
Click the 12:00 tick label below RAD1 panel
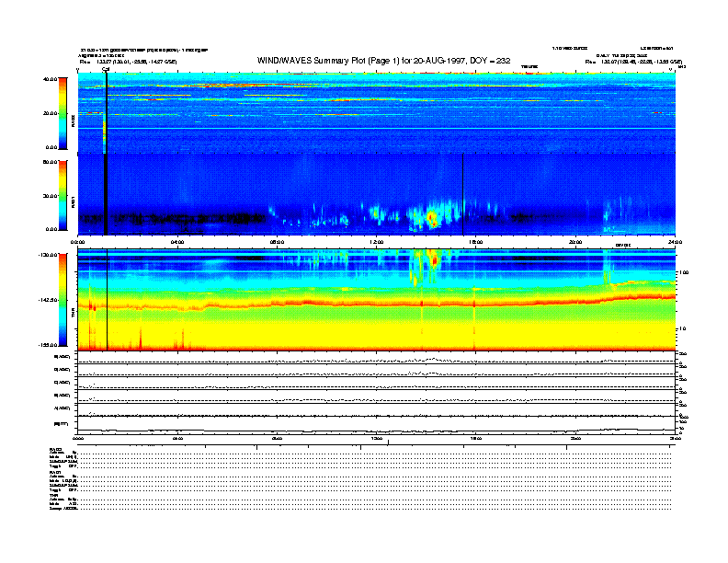377,242
